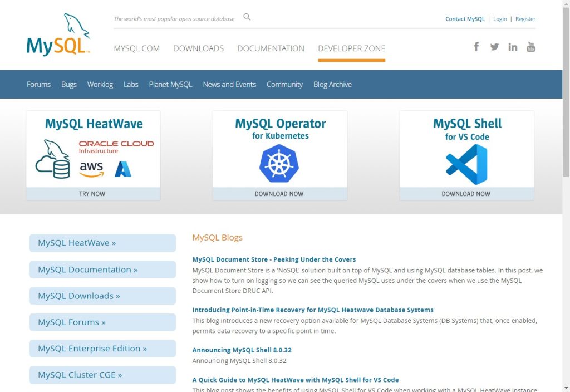This screenshot has width=570, height=392.
Task: Click the search magnifier icon
Action: click(247, 17)
